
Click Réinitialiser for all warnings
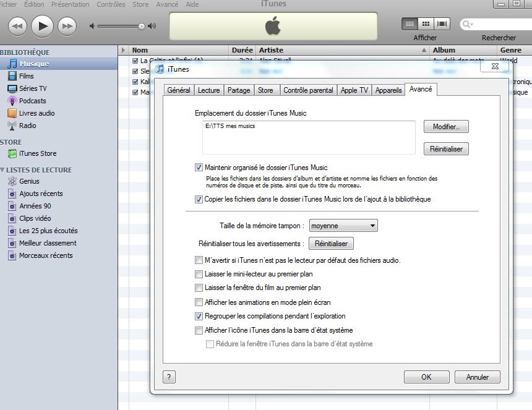pyautogui.click(x=331, y=244)
